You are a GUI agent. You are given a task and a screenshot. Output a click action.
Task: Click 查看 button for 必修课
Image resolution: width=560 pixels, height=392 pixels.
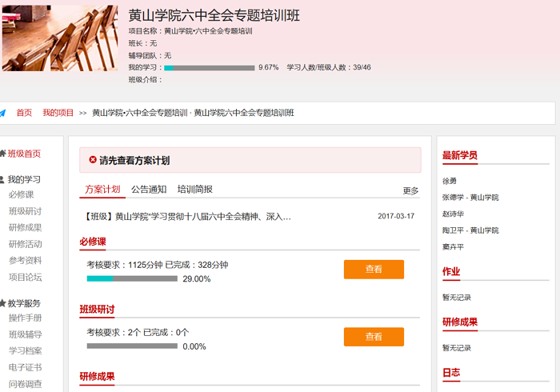pos(374,270)
